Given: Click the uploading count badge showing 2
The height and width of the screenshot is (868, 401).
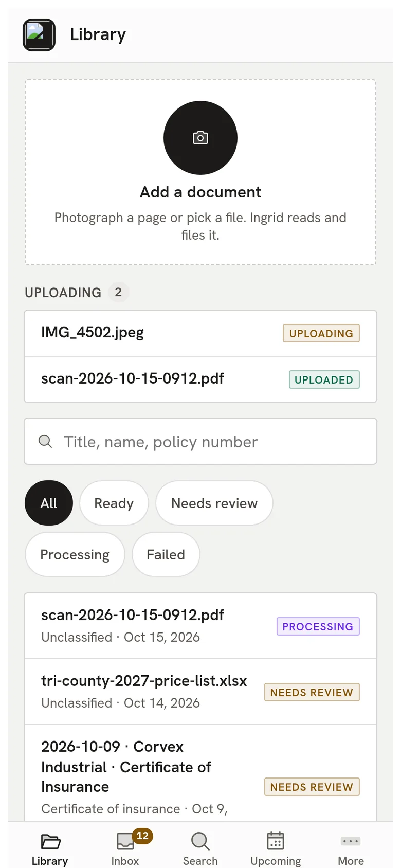Looking at the screenshot, I should 118,292.
